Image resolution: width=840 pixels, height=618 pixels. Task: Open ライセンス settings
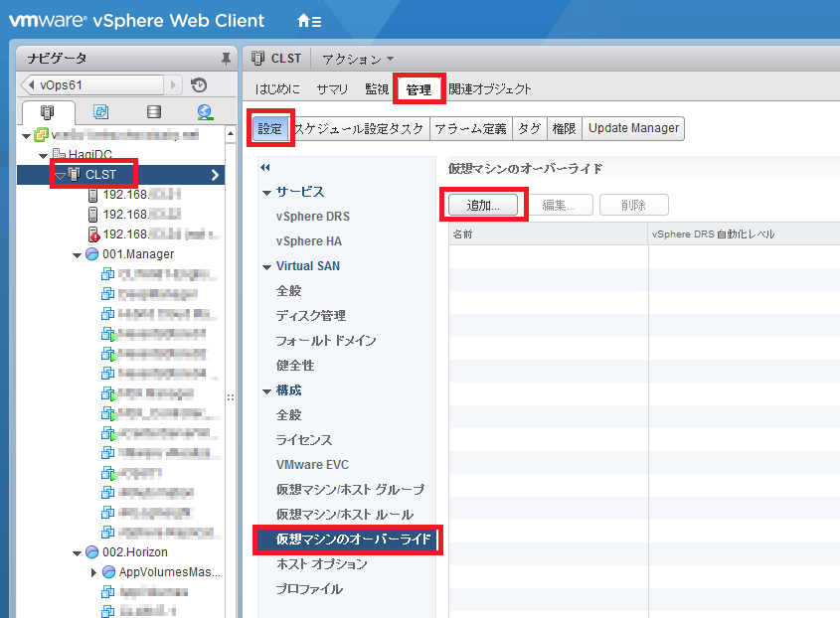[x=304, y=440]
